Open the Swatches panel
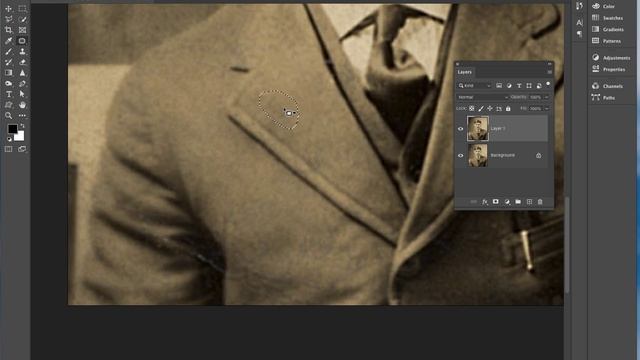This screenshot has width=640, height=360. point(607,18)
